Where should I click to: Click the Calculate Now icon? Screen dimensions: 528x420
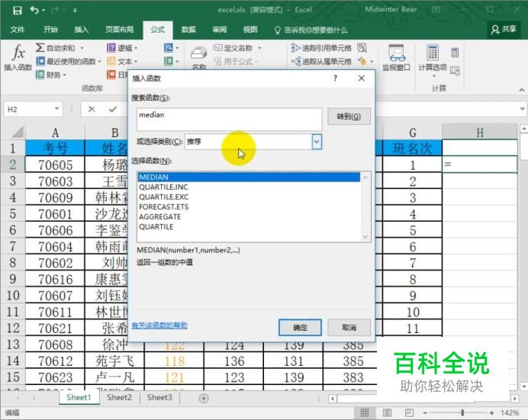[x=455, y=52]
